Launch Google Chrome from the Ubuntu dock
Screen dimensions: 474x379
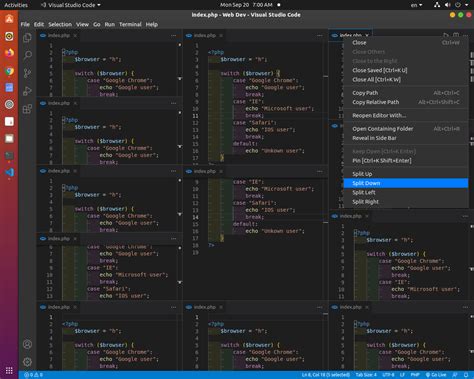click(9, 71)
